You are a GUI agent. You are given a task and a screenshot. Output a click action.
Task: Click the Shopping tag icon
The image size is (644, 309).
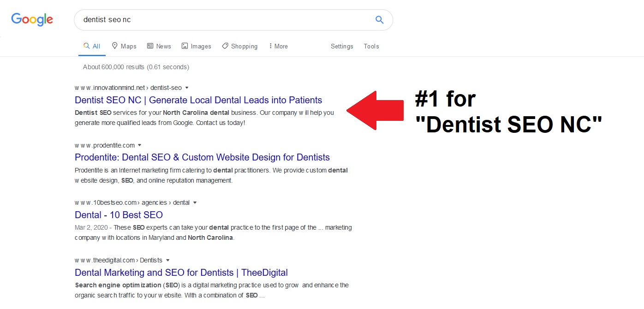tap(225, 46)
